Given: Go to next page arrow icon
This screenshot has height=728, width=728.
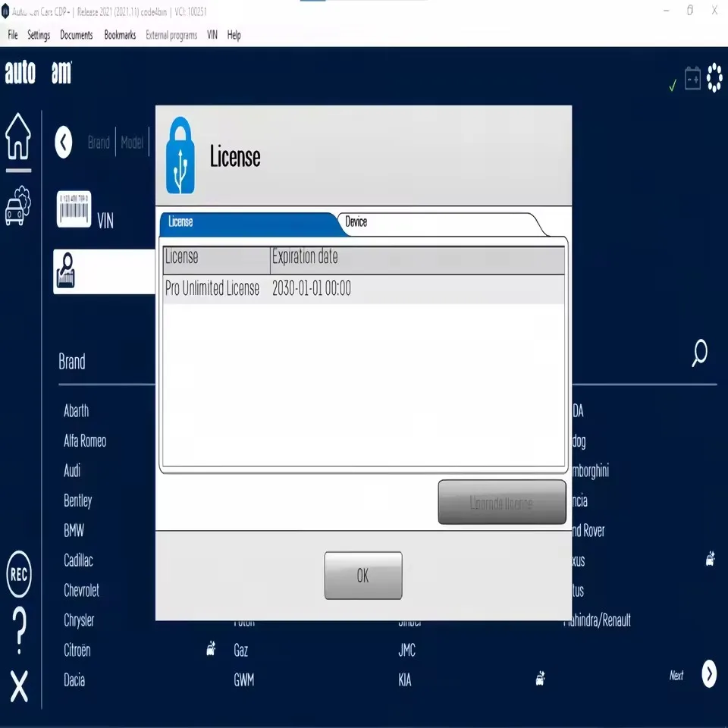Looking at the screenshot, I should [x=709, y=673].
